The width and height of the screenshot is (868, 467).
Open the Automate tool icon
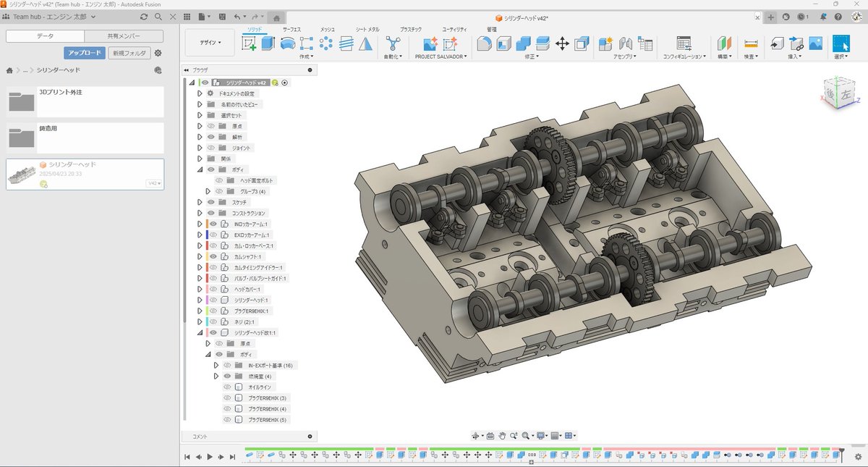pos(393,43)
